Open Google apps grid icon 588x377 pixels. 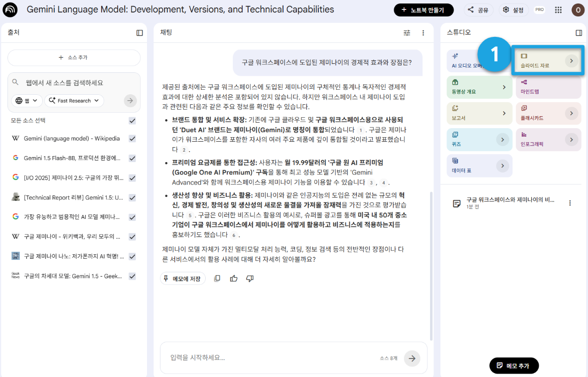pyautogui.click(x=559, y=10)
